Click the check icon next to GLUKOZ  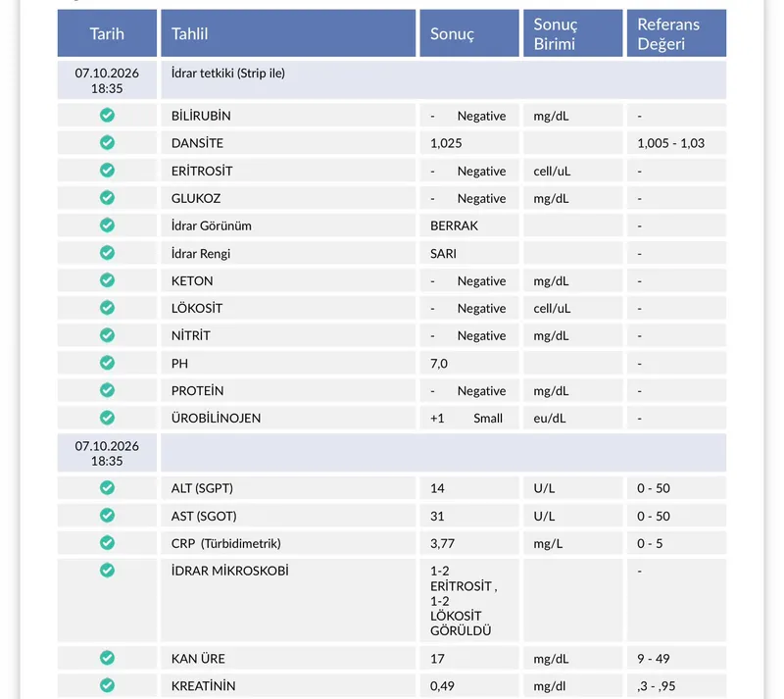coord(107,198)
